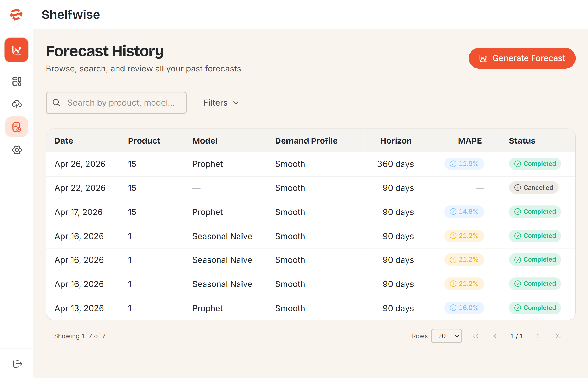Sort by the Status column header
588x378 pixels.
[522, 141]
